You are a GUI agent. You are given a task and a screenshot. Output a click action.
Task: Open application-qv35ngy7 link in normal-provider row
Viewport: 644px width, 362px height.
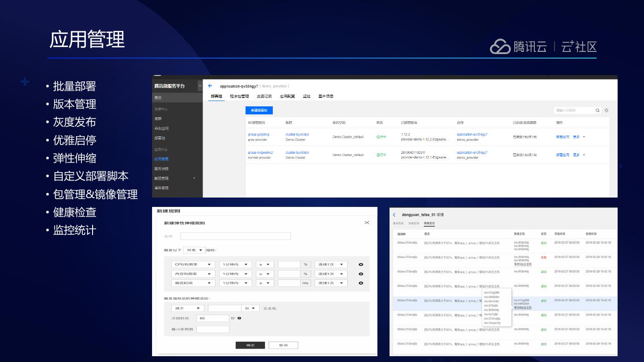click(472, 152)
